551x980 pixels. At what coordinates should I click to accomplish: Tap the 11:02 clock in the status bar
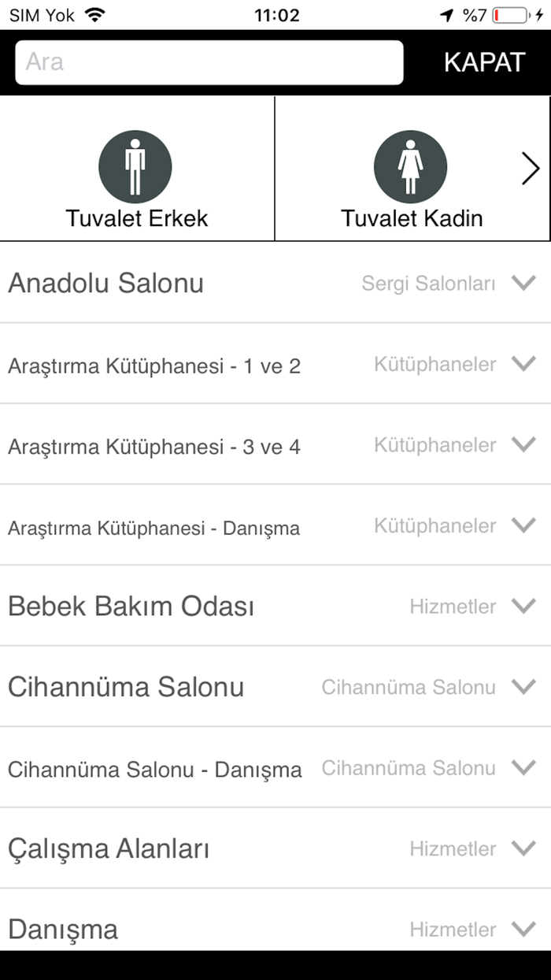coord(275,13)
